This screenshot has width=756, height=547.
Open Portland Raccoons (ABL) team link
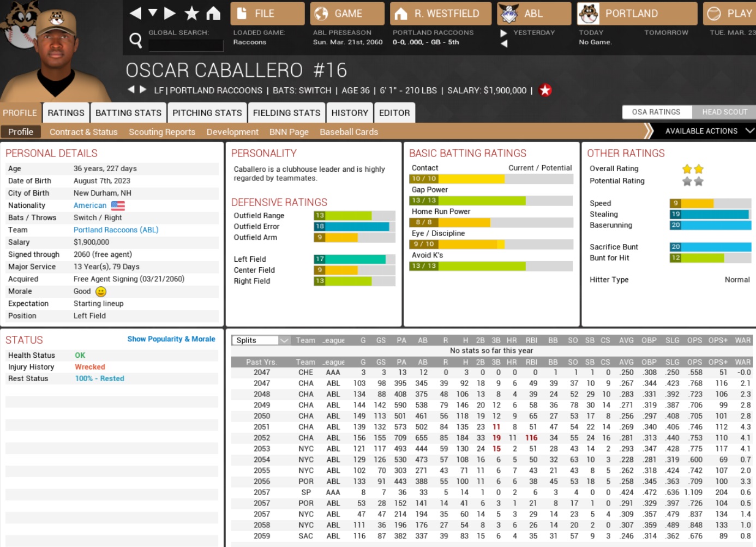116,230
